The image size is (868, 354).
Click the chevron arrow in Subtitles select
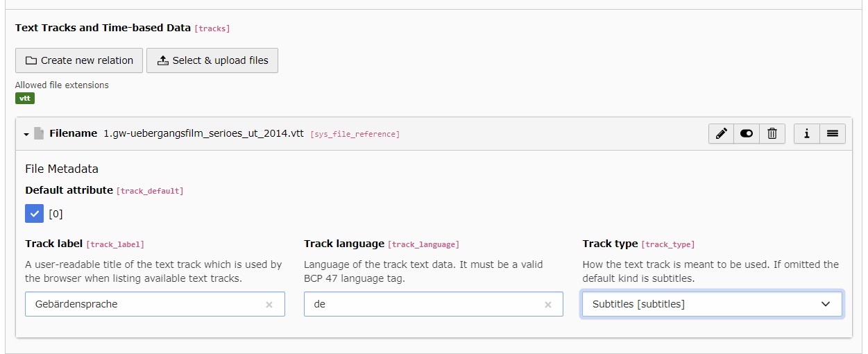(x=826, y=304)
